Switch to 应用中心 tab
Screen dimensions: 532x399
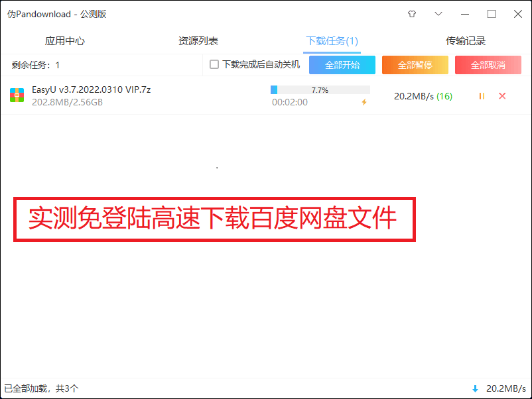(65, 41)
